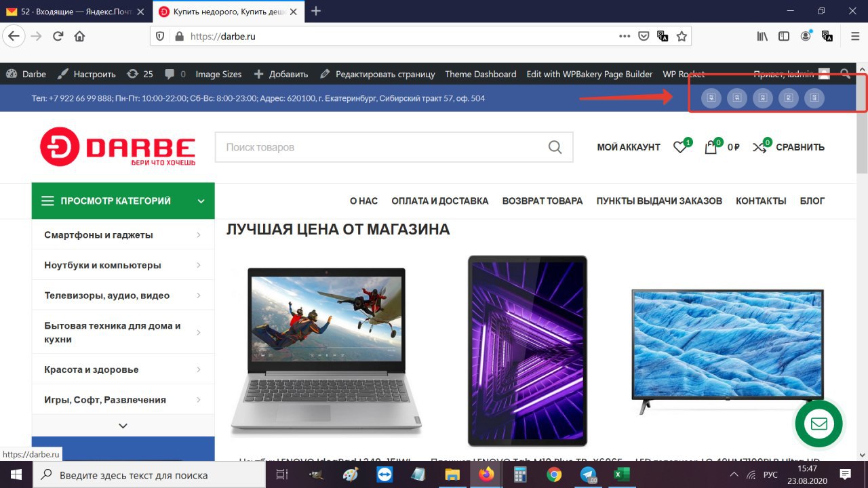Bookmark this page with the star icon

click(x=682, y=37)
